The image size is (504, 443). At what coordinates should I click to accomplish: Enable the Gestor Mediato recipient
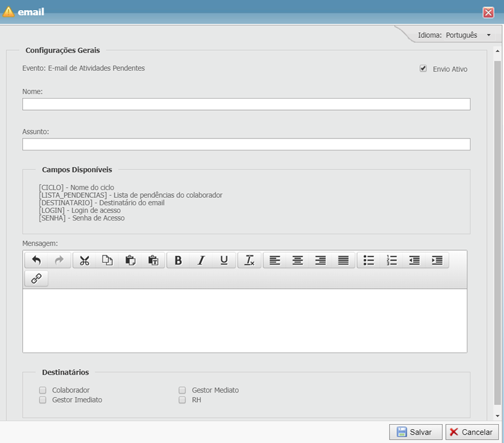pos(182,390)
